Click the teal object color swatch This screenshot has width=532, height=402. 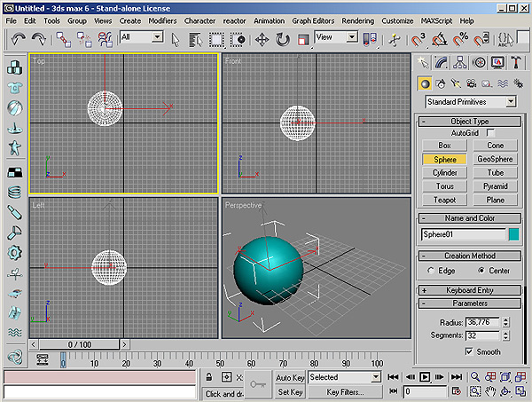click(513, 234)
